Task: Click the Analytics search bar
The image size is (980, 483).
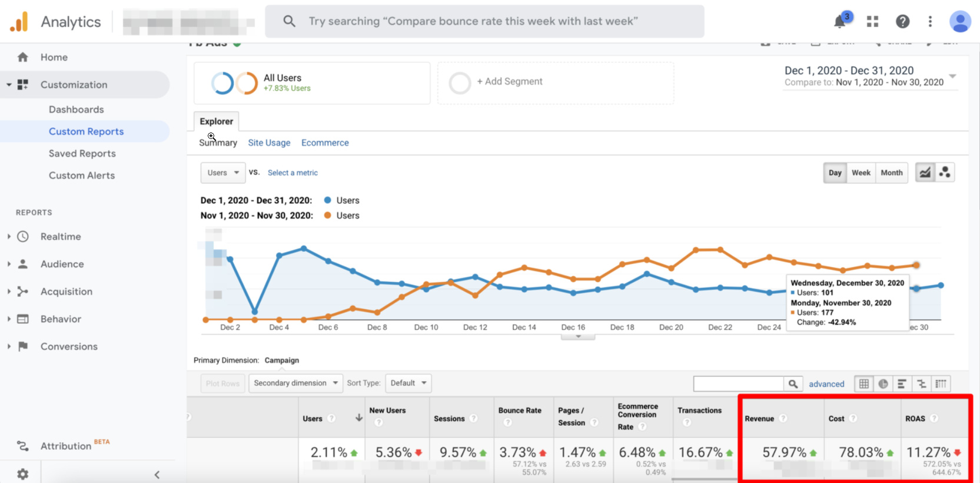Action: tap(484, 21)
